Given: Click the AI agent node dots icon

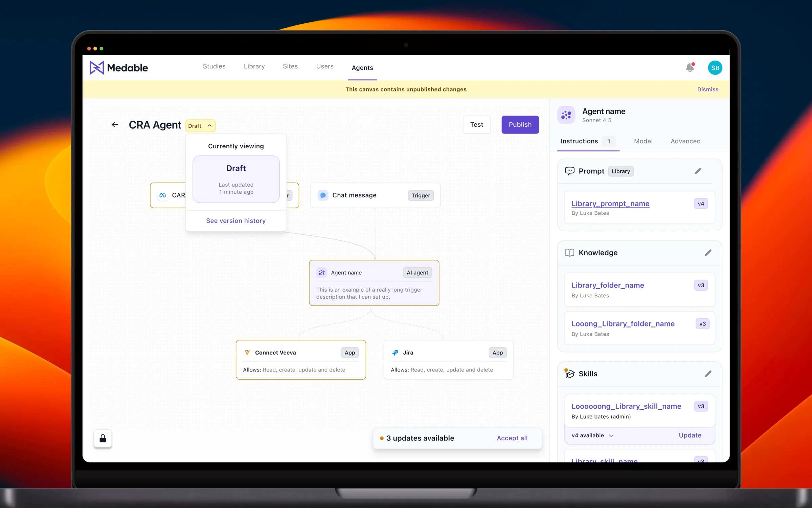Looking at the screenshot, I should point(321,273).
